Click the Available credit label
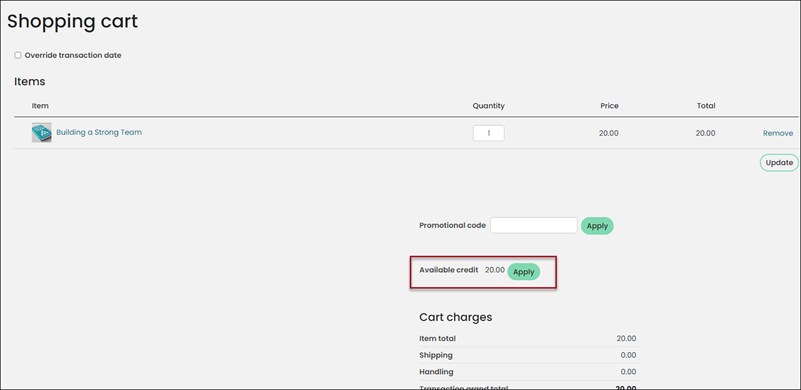The image size is (801, 390). [x=449, y=270]
